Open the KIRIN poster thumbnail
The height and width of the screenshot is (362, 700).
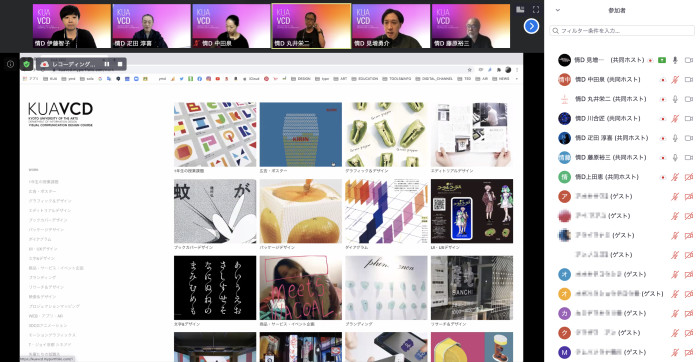[300, 134]
